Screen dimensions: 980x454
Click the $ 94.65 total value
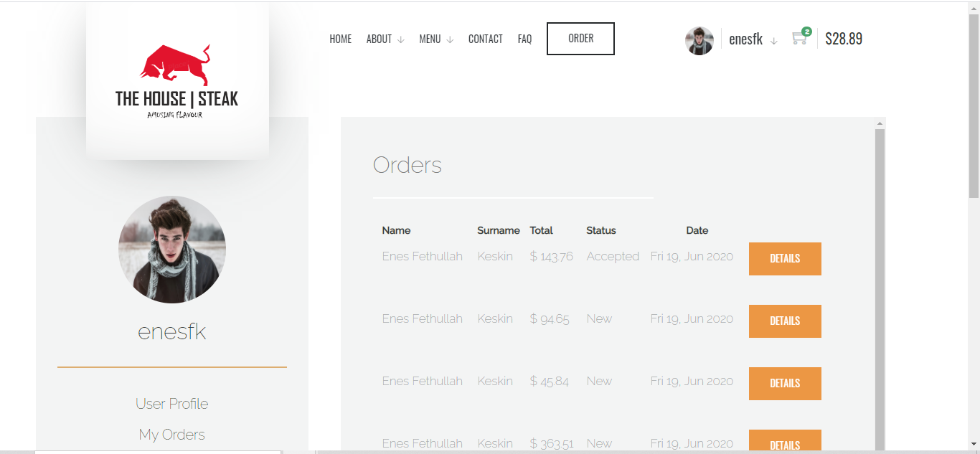550,318
